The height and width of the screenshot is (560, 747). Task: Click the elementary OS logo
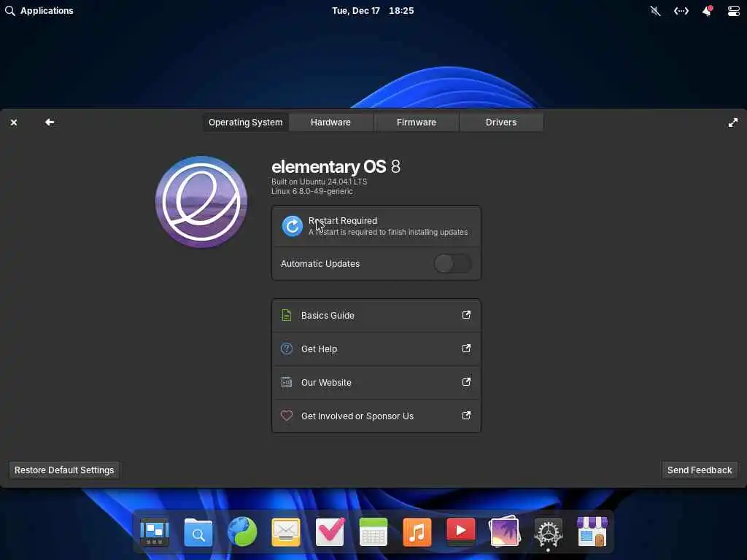(201, 202)
